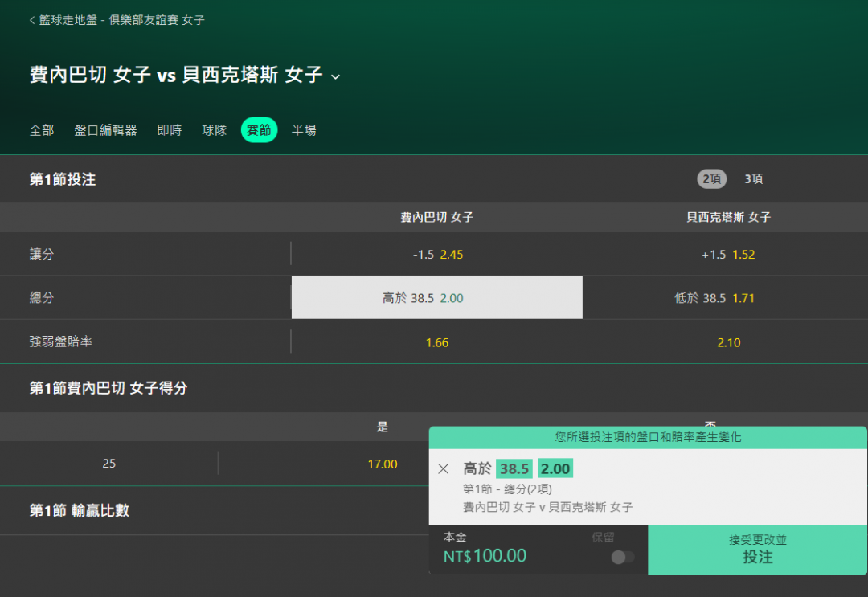Open the 盤口編輯器 tab
Viewport: 868px width, 597px height.
[106, 130]
